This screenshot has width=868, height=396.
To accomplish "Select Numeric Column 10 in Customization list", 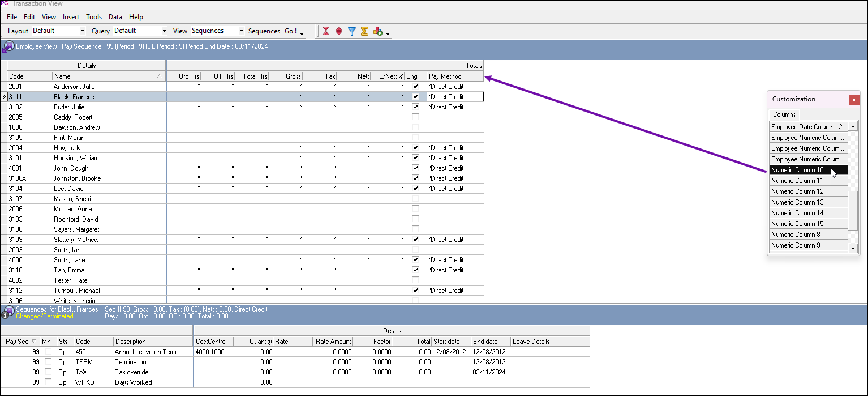I will pos(809,170).
